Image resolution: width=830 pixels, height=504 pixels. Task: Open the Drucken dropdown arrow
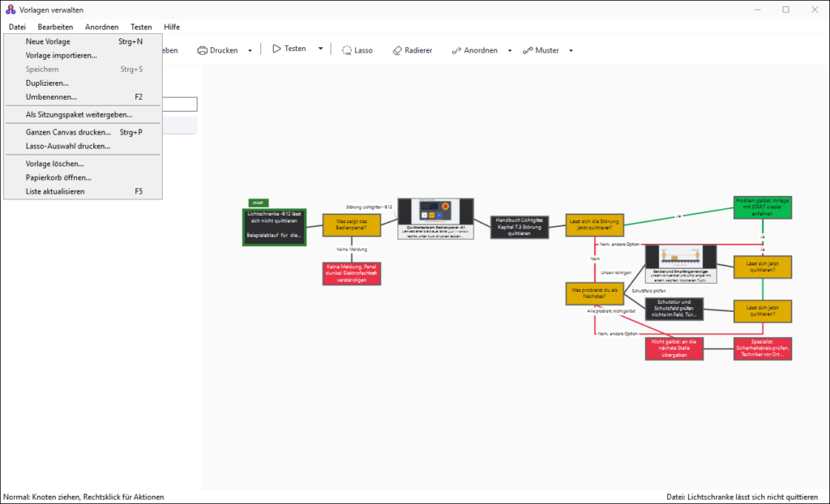coord(250,51)
